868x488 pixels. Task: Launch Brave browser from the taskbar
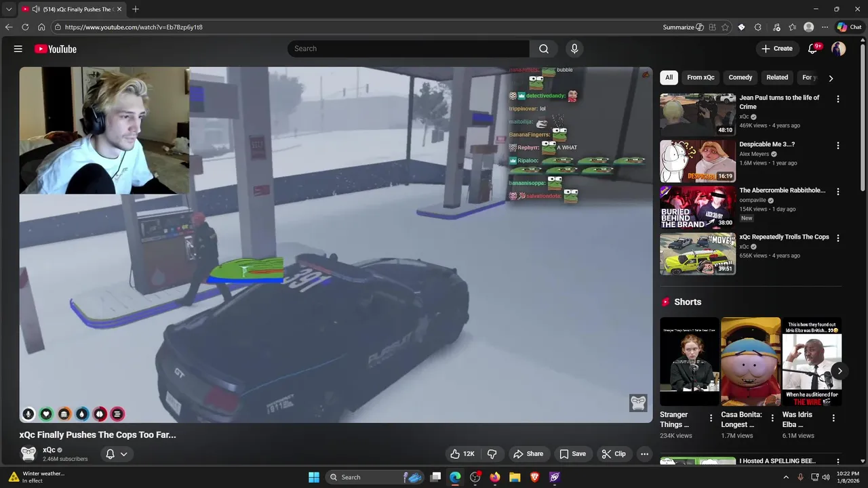[x=534, y=477]
